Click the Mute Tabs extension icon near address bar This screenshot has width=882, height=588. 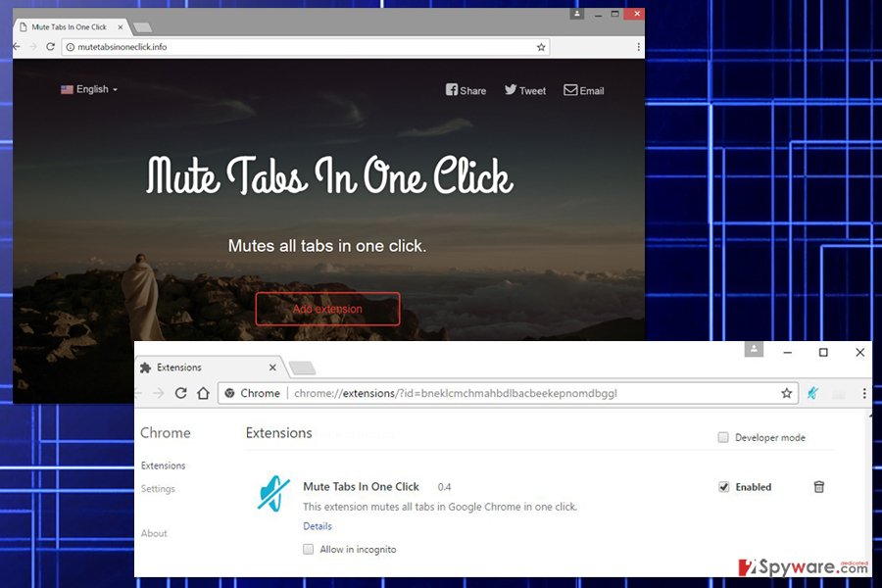pos(813,393)
